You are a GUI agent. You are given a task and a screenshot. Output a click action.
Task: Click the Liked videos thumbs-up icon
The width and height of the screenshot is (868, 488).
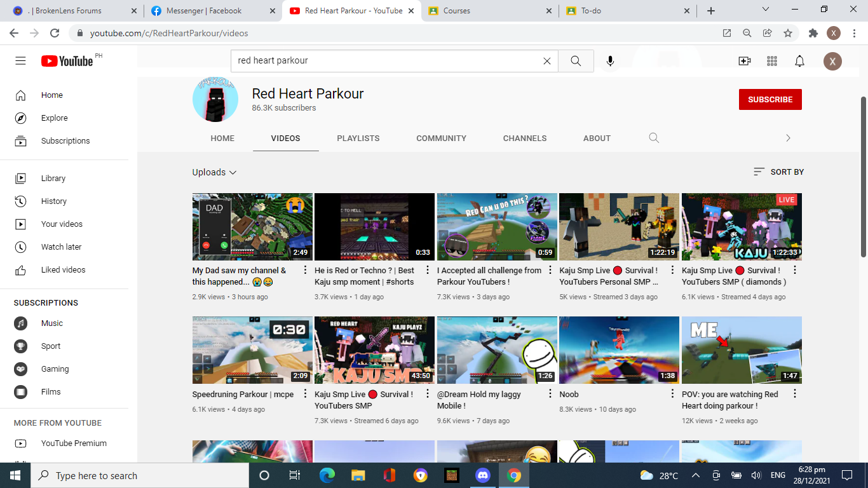pyautogui.click(x=21, y=270)
